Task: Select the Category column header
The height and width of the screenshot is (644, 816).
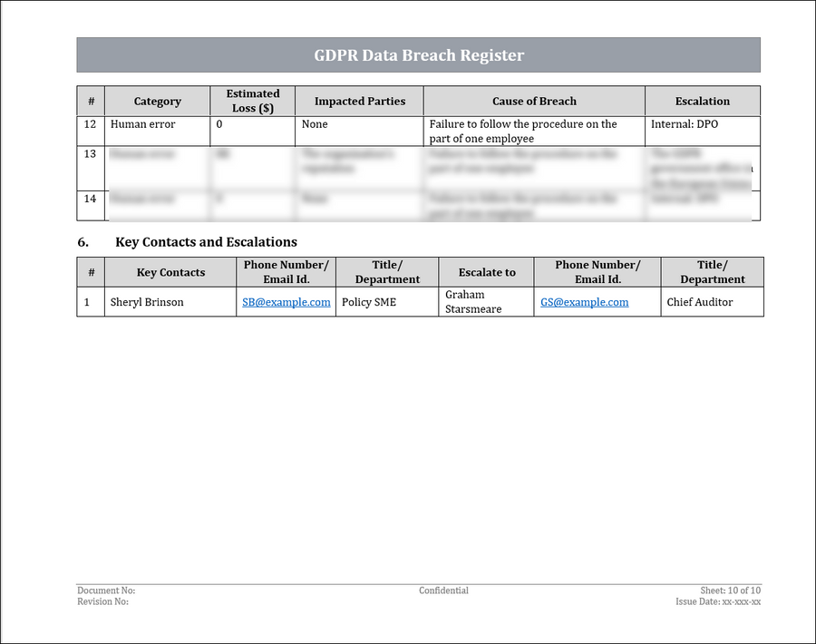Action: (x=157, y=101)
